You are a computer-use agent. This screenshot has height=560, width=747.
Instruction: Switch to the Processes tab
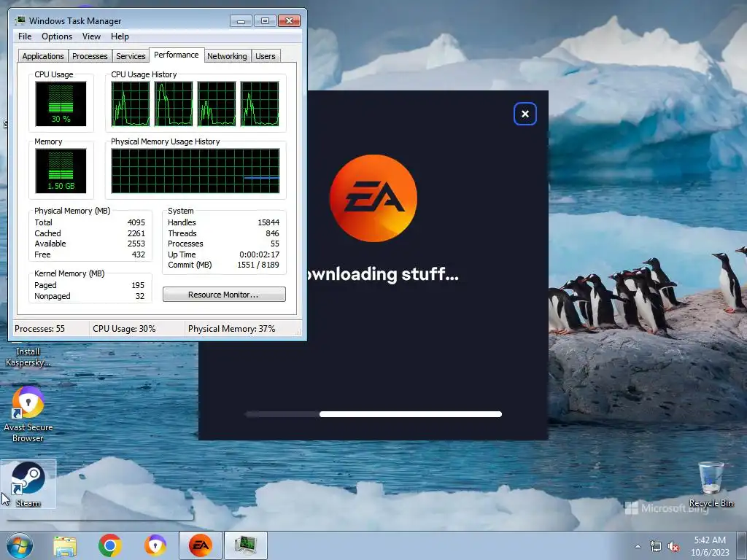pyautogui.click(x=90, y=56)
